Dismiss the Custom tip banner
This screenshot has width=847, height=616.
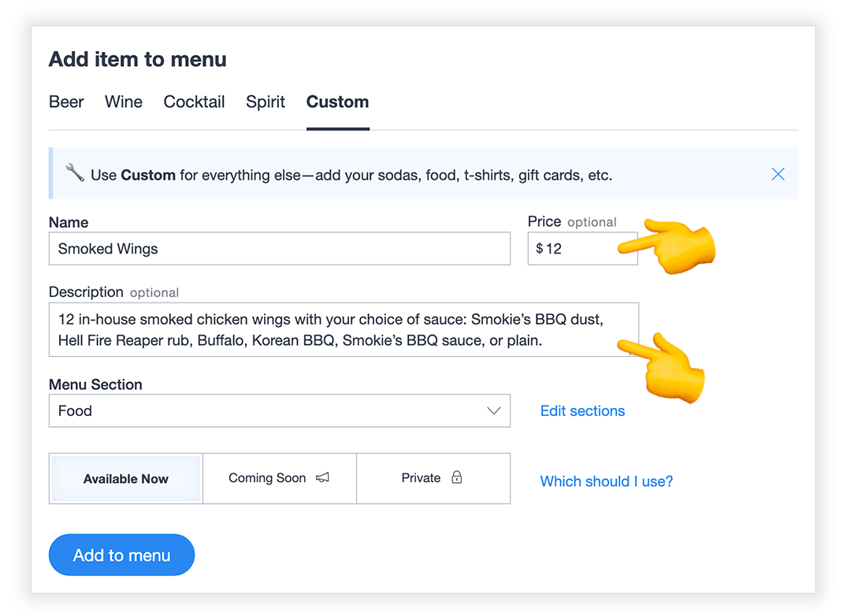pyautogui.click(x=778, y=174)
